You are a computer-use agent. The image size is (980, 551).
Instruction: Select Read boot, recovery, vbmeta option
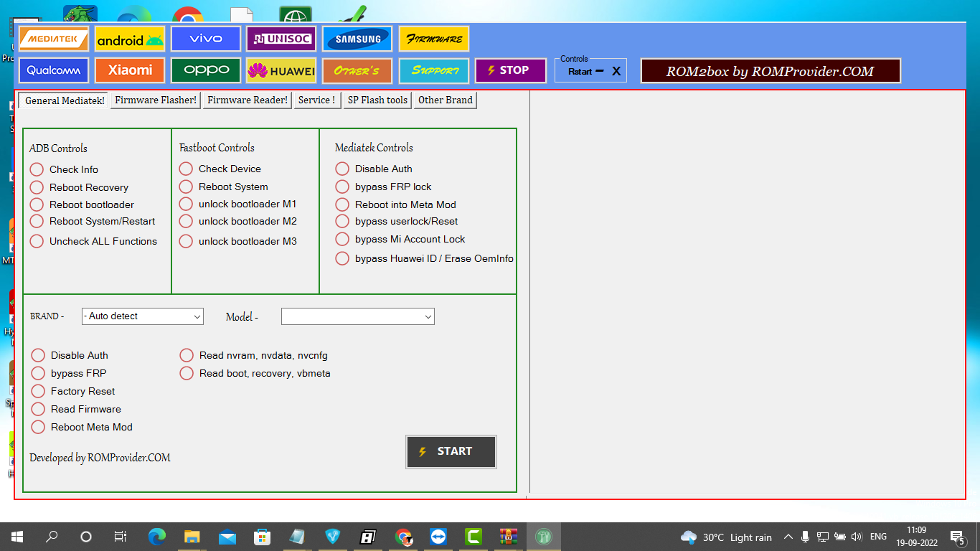pos(255,373)
